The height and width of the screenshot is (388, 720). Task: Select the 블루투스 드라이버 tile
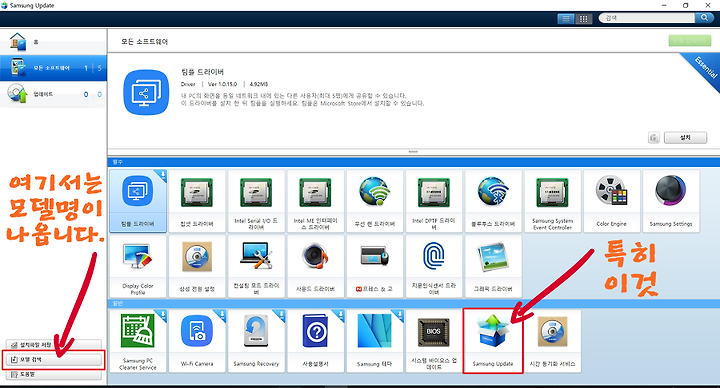[493, 201]
